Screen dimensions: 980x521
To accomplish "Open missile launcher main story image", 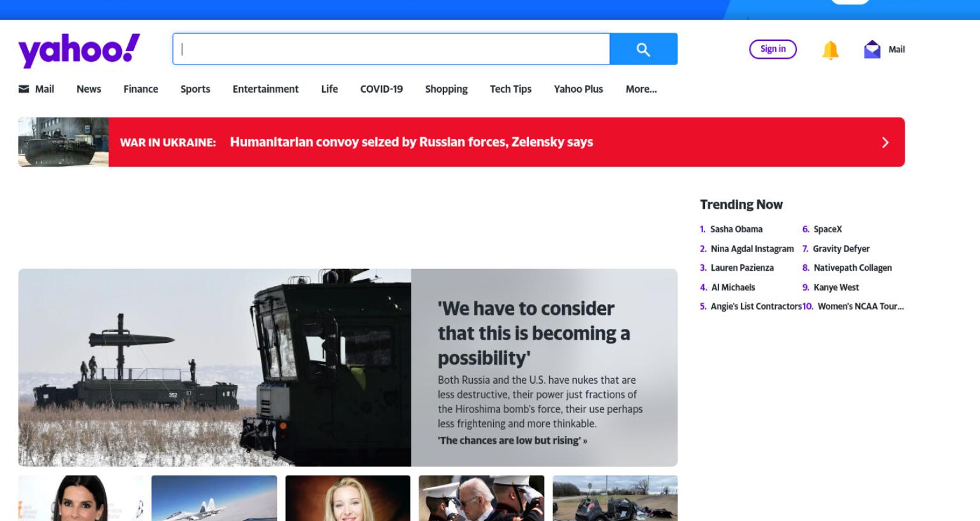I will click(x=214, y=367).
